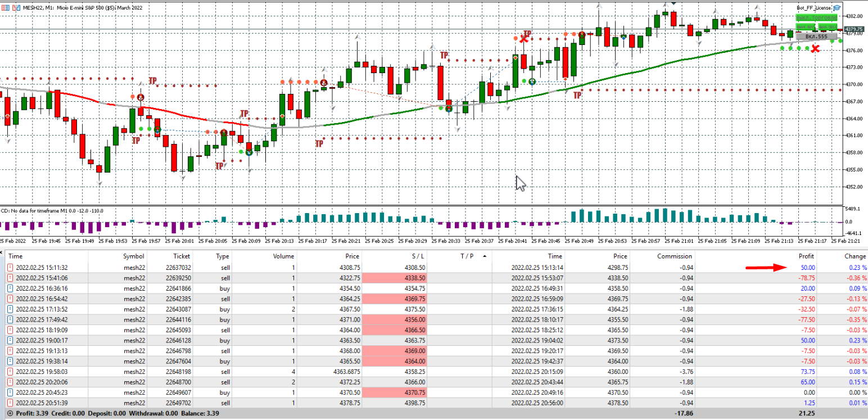Click the -78.75 profit value
This screenshot has width=868, height=420.
click(806, 278)
